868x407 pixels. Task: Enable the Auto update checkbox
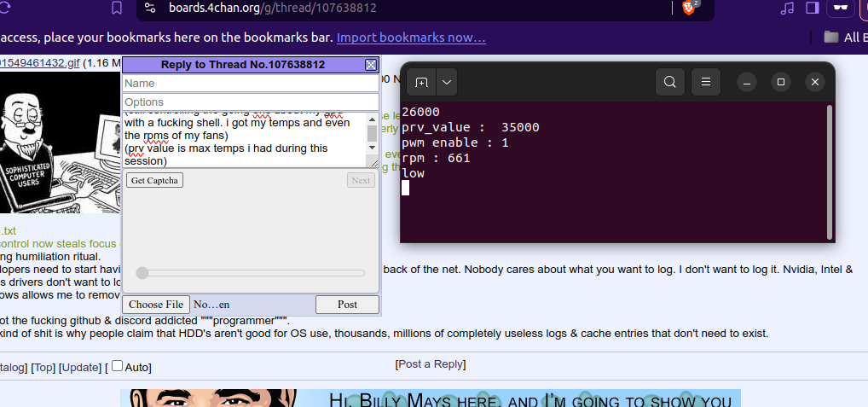pyautogui.click(x=117, y=366)
